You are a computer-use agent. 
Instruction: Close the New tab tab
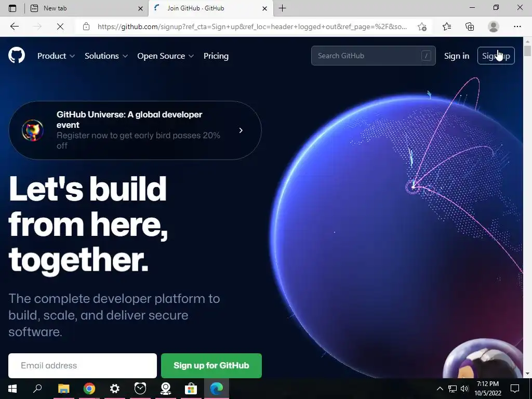140,8
